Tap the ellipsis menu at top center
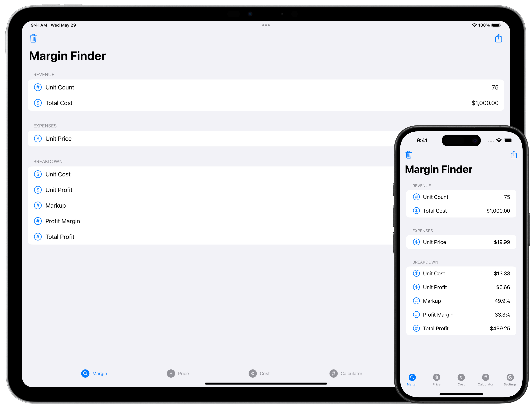This screenshot has width=532, height=408. (266, 25)
